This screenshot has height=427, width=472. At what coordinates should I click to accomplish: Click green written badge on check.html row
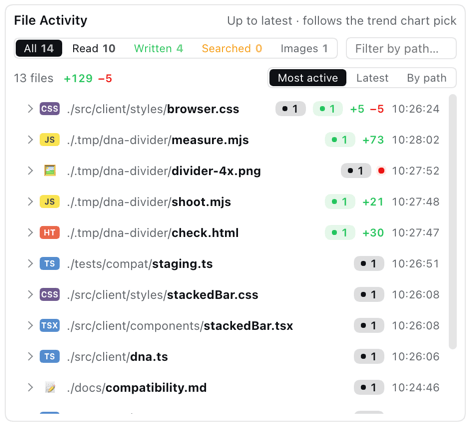340,233
